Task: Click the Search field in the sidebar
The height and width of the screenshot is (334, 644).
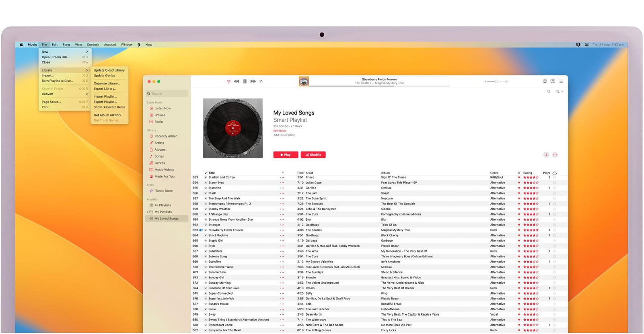Action: click(x=167, y=94)
